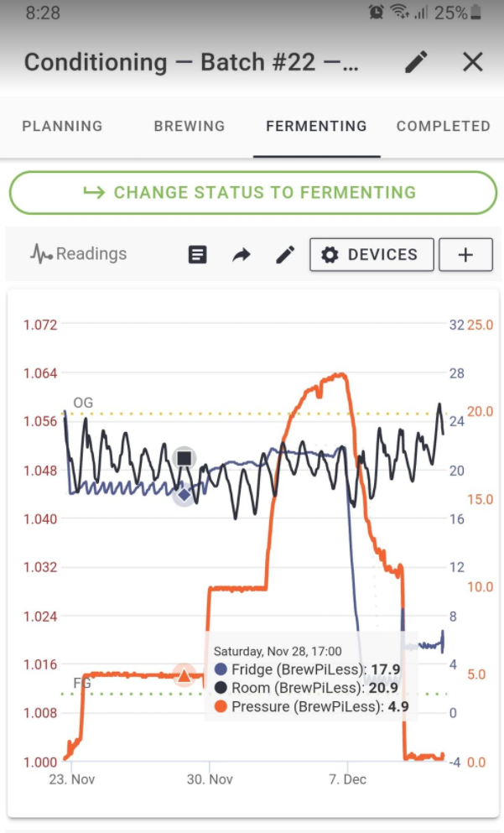Share the fermentation chart using arrow icon
This screenshot has width=504, height=833.
pos(242,254)
